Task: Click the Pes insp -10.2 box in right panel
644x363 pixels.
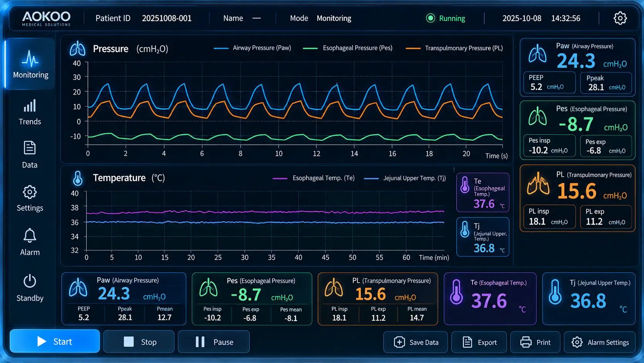Action: pos(549,146)
